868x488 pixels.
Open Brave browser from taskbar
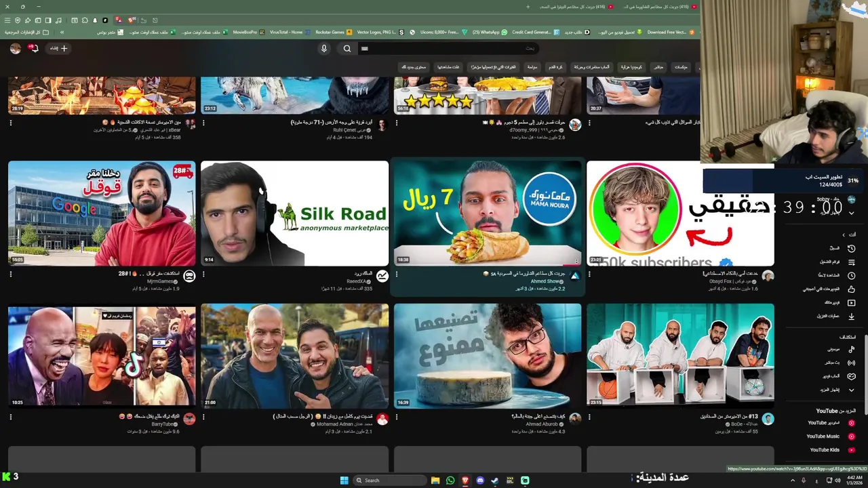(x=465, y=481)
